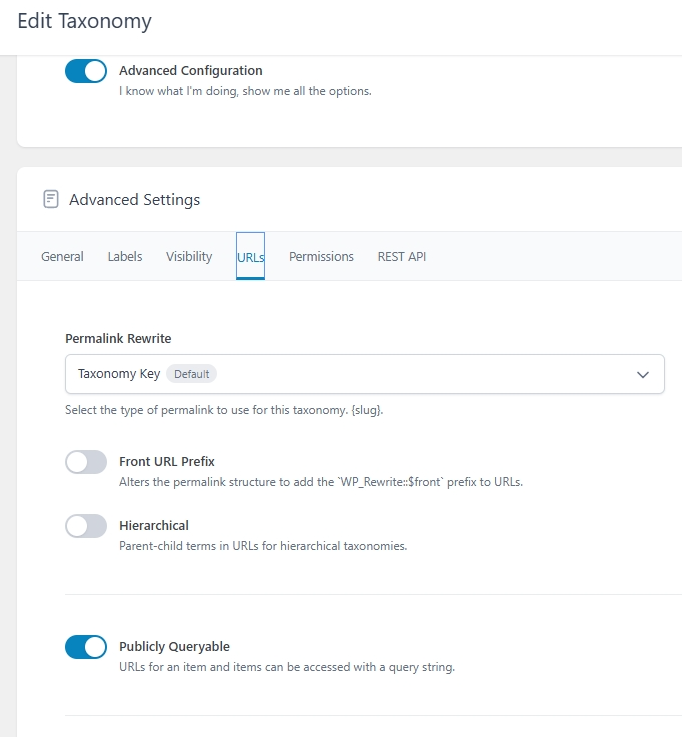This screenshot has width=682, height=737.
Task: Click the Front URL Prefix label
Action: tap(166, 462)
